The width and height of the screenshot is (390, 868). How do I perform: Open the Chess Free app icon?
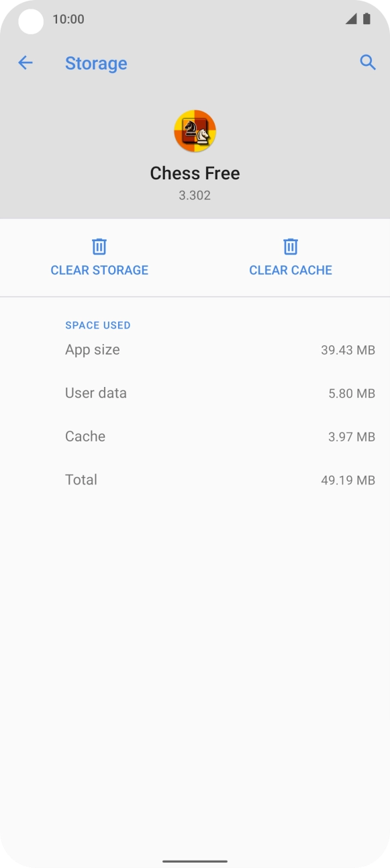click(195, 130)
